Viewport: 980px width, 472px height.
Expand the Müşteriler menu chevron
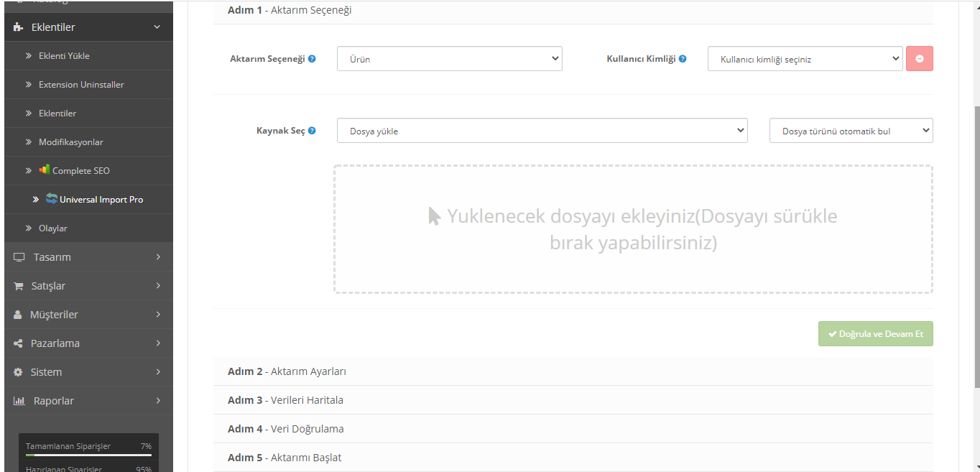click(x=158, y=315)
